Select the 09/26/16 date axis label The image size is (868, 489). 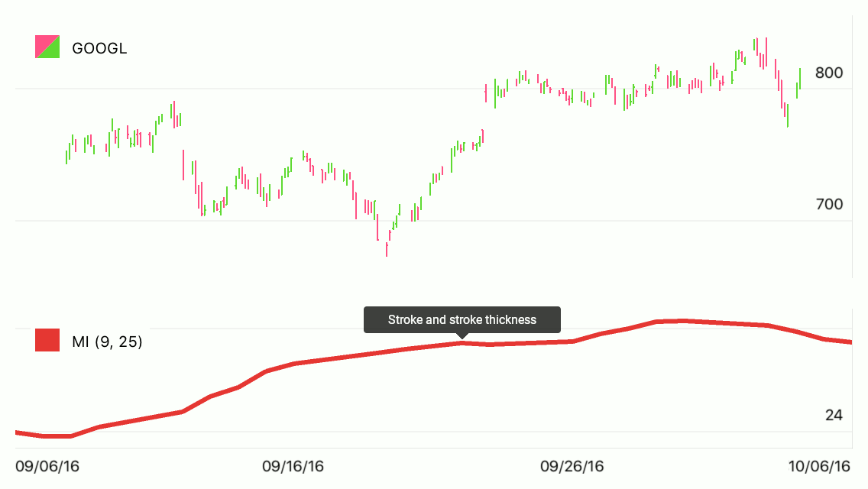572,466
